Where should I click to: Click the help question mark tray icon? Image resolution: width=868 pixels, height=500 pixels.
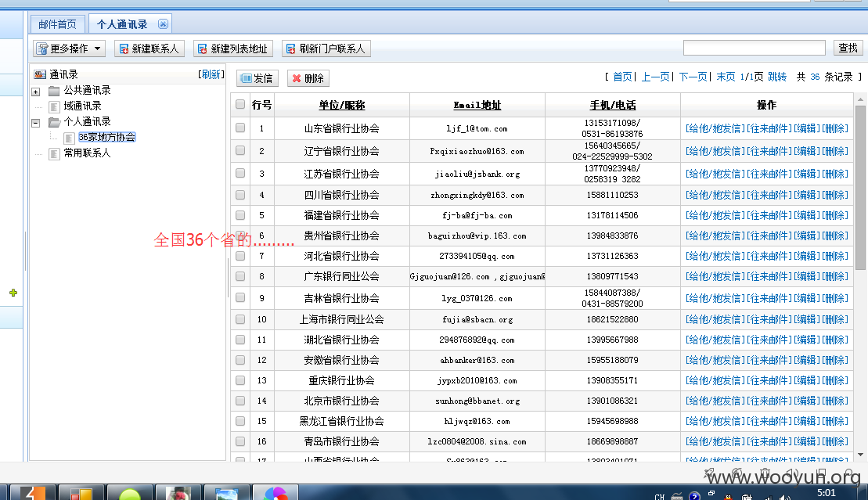pyautogui.click(x=694, y=496)
